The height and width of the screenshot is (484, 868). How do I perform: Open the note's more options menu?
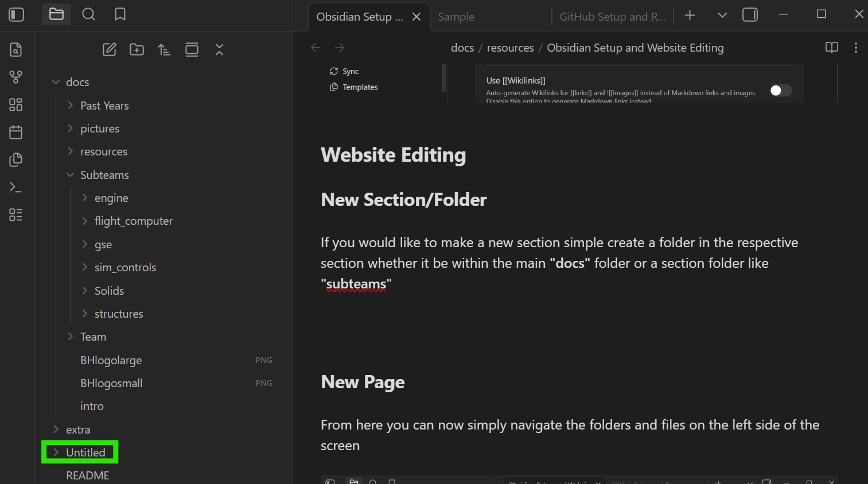pos(856,48)
